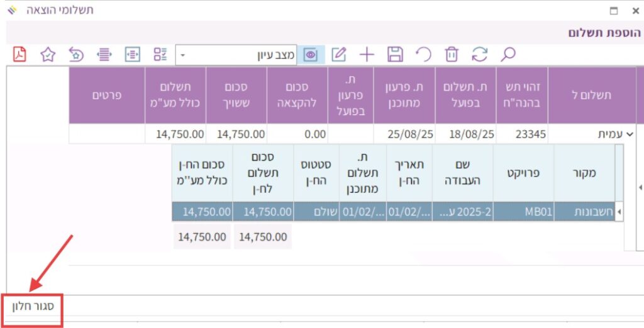644x328 pixels.
Task: Click the פרויקט column header
Action: point(523,173)
